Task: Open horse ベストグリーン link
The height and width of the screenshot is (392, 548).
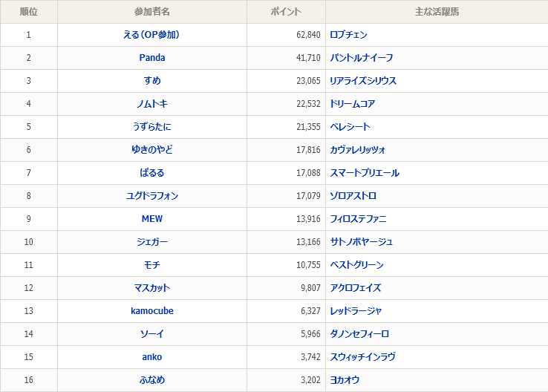Action: (357, 265)
